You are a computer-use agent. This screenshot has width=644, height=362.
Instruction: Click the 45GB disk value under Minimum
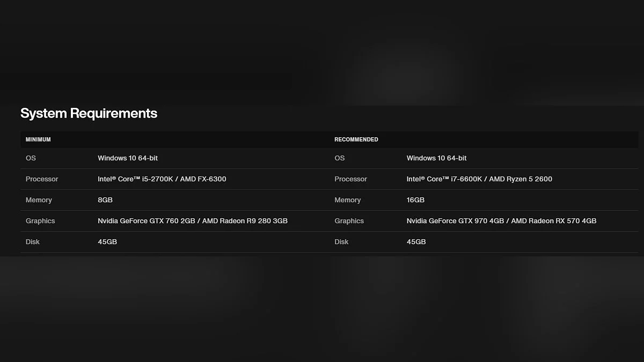click(107, 242)
